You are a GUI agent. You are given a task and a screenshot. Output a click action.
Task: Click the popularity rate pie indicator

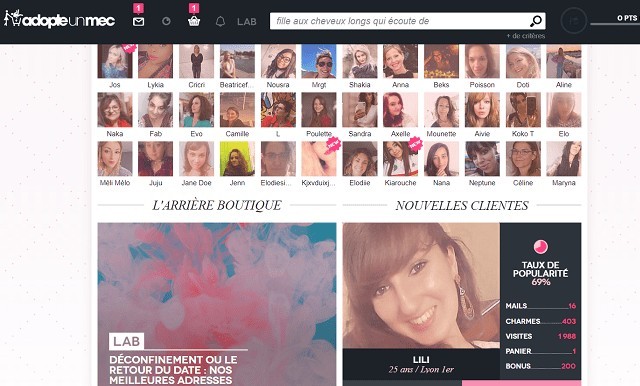click(x=541, y=247)
